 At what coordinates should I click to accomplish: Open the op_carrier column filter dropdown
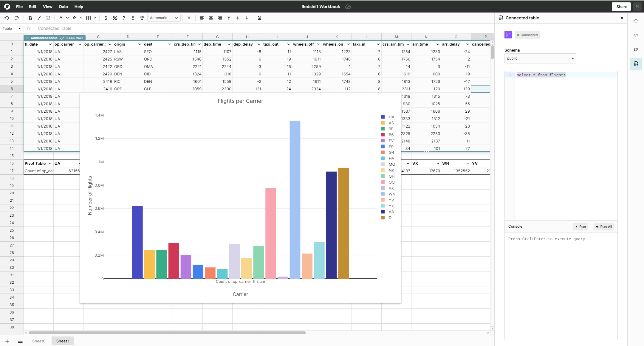point(80,44)
